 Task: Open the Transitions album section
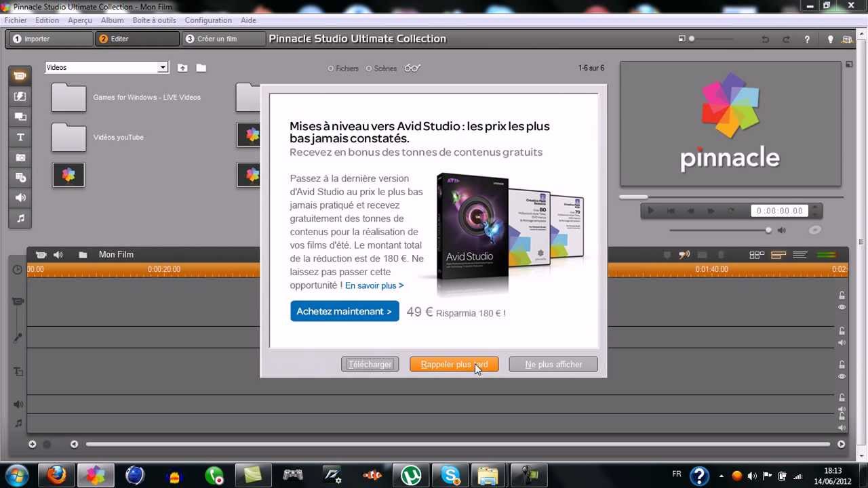click(20, 97)
